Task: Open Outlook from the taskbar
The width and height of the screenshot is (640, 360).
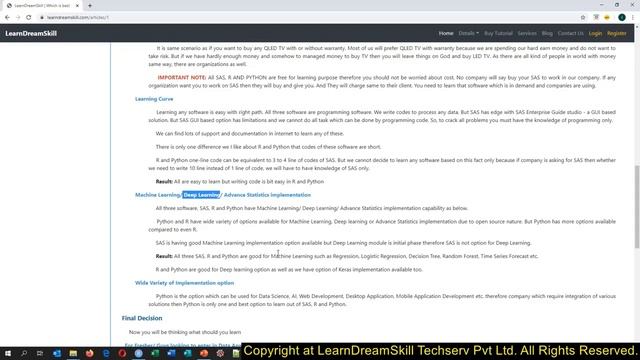Action: [57, 353]
